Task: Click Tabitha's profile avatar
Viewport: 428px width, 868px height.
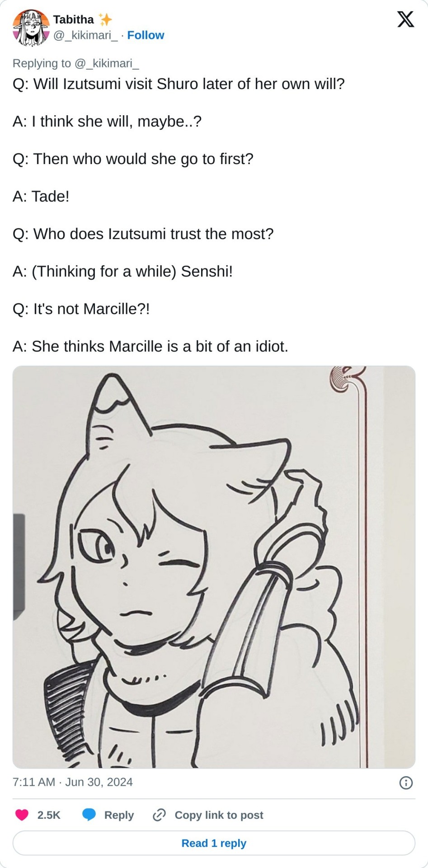Action: pos(31,28)
